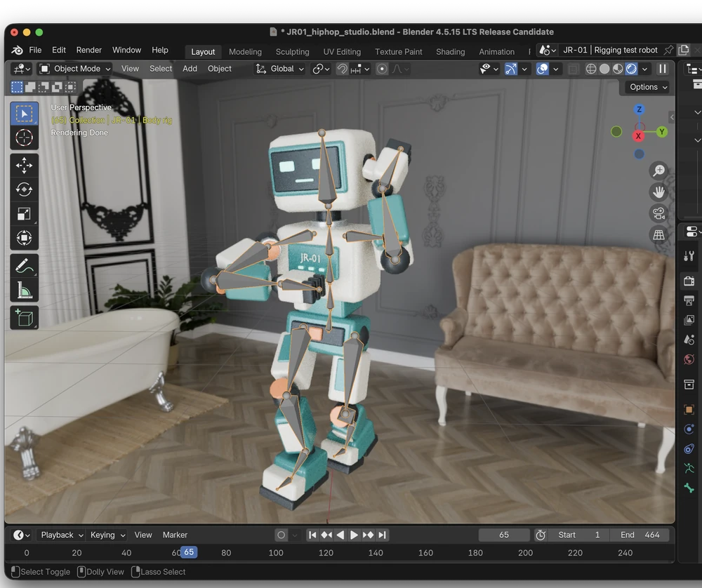Open the pivot point dropdown
This screenshot has width=702, height=588.
[x=321, y=69]
